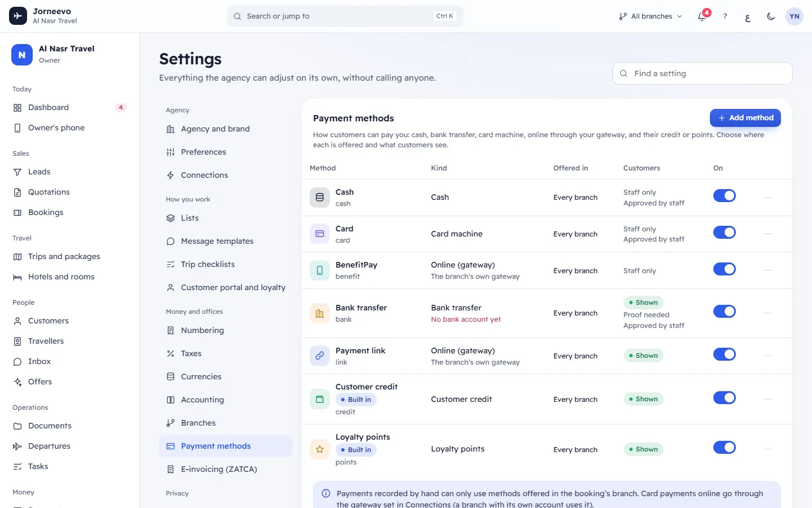Screen dimensions: 812x508
Task: Open Departures in the sidebar
Action: (x=69, y=446)
